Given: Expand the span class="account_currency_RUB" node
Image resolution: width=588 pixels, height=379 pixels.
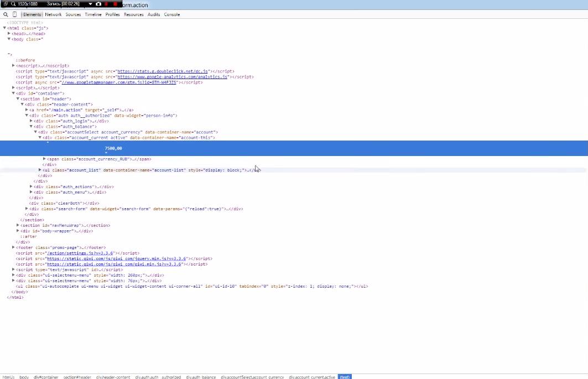Looking at the screenshot, I should [x=45, y=159].
